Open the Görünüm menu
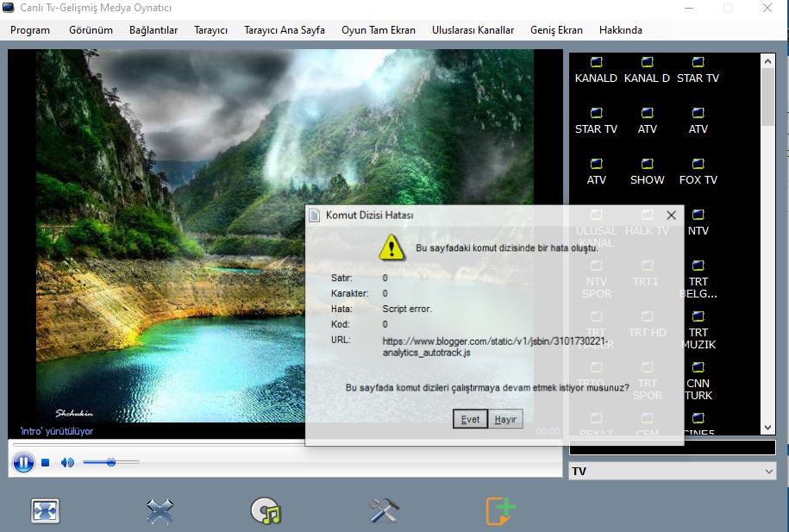Image resolution: width=789 pixels, height=532 pixels. (x=91, y=30)
